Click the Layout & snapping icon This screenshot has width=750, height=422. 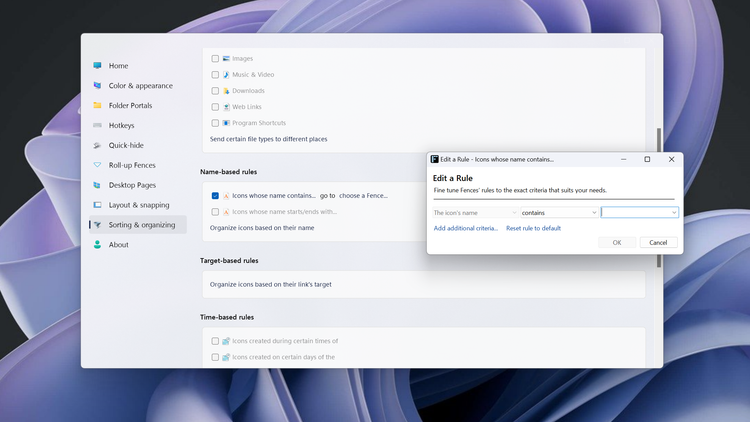click(x=97, y=205)
